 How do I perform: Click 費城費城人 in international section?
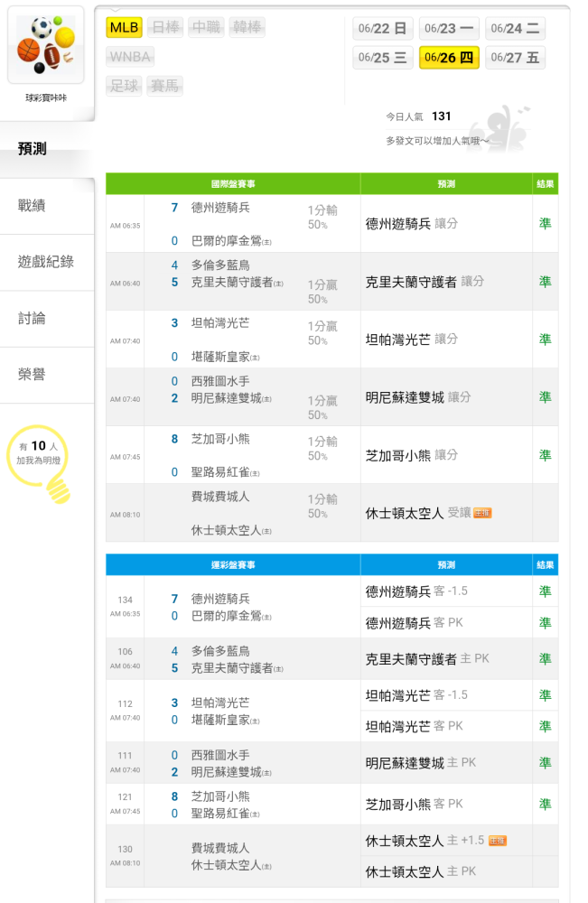tap(220, 497)
